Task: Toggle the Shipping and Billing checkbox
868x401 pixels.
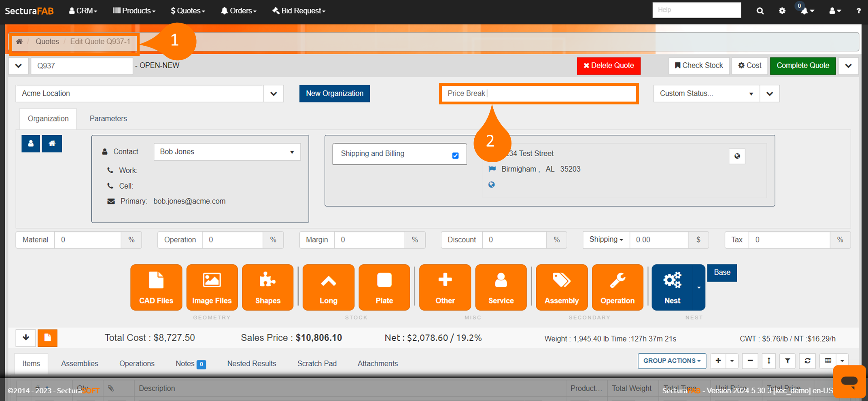Action: pos(455,155)
